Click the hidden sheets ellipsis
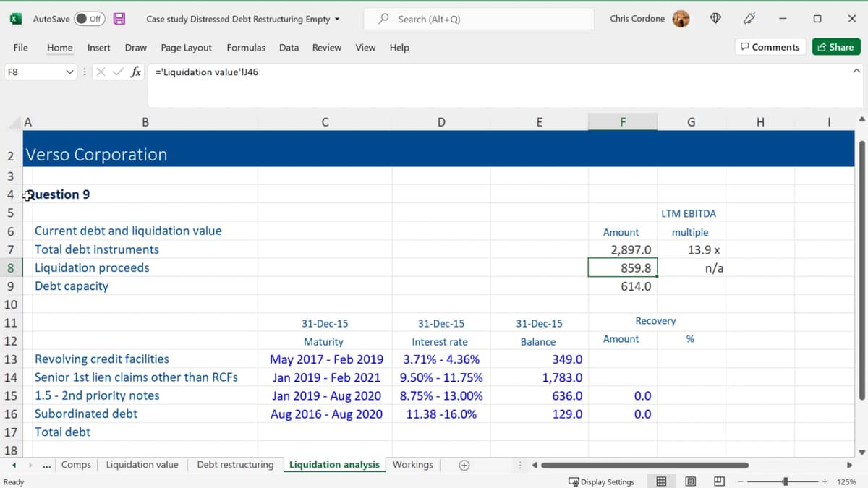 47,466
